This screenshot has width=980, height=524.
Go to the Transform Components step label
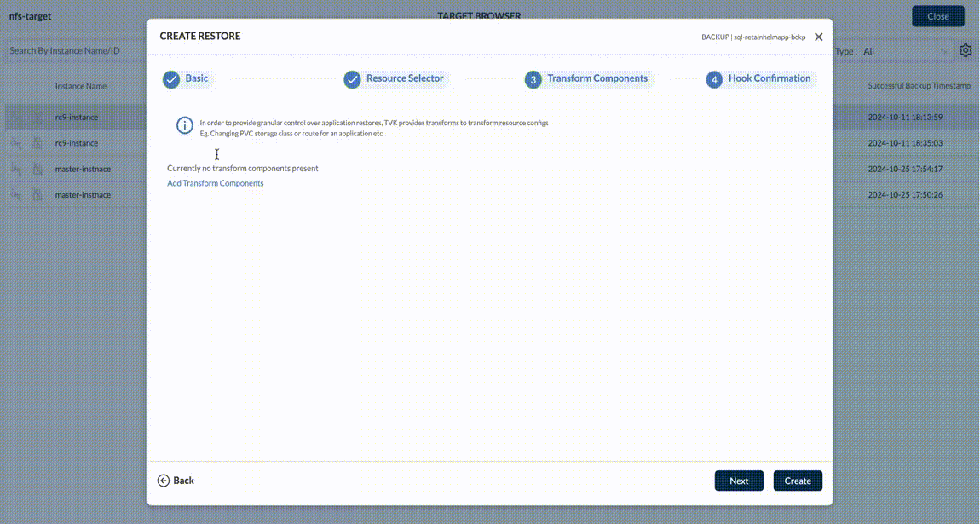click(x=597, y=78)
